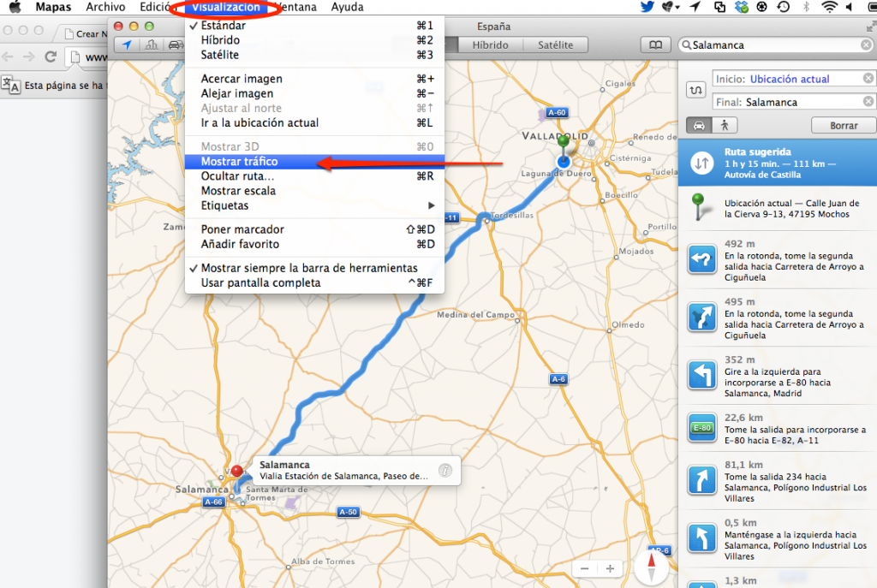Select the Ruta sugerida route
Viewport: 877px width, 588px height.
click(x=778, y=163)
